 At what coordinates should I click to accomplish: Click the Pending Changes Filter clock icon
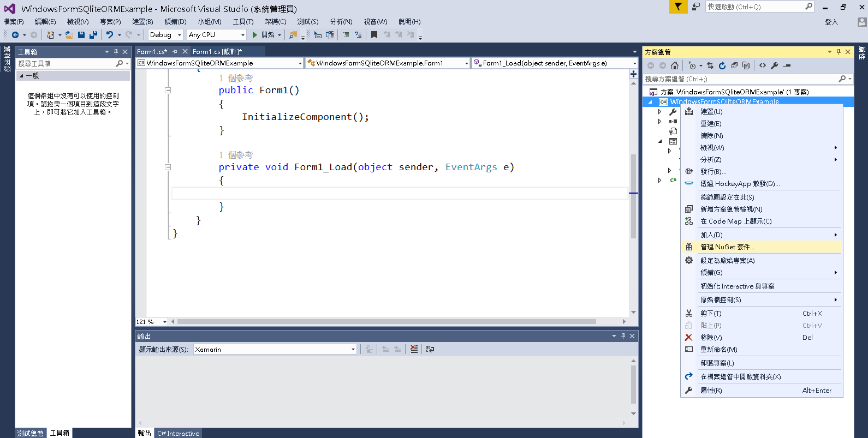click(x=692, y=65)
